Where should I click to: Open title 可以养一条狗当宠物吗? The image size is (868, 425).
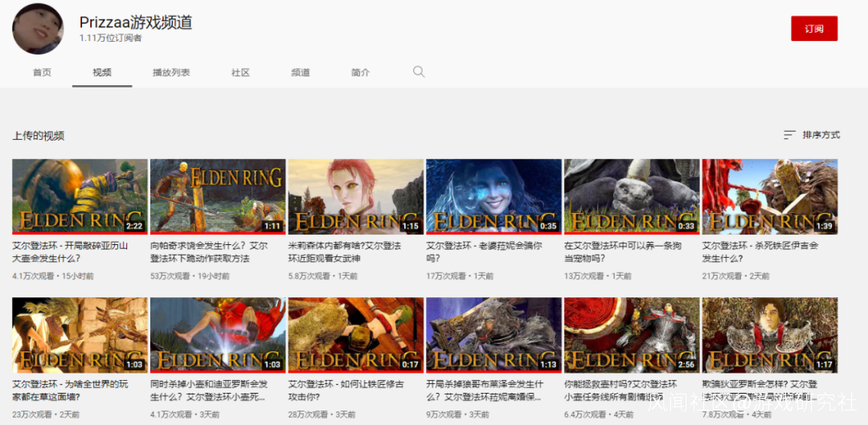[x=623, y=251]
